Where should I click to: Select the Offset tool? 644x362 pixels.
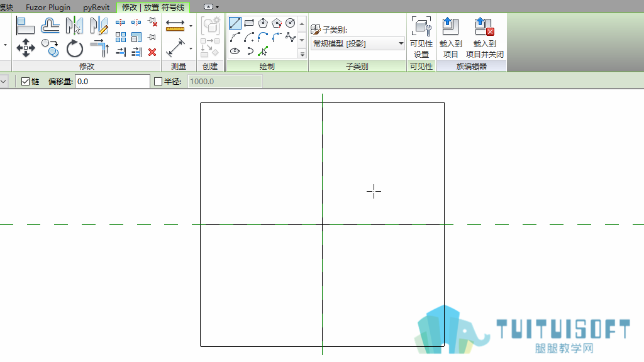point(50,25)
